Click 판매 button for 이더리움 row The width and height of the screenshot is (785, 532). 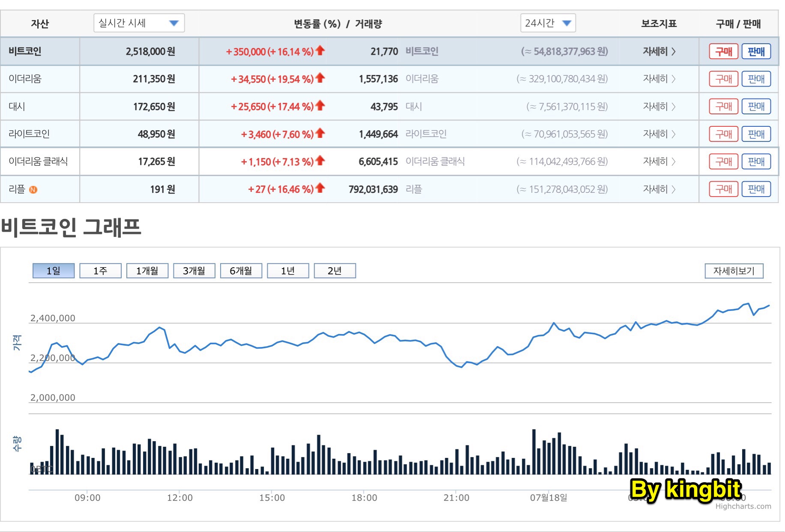coord(756,79)
